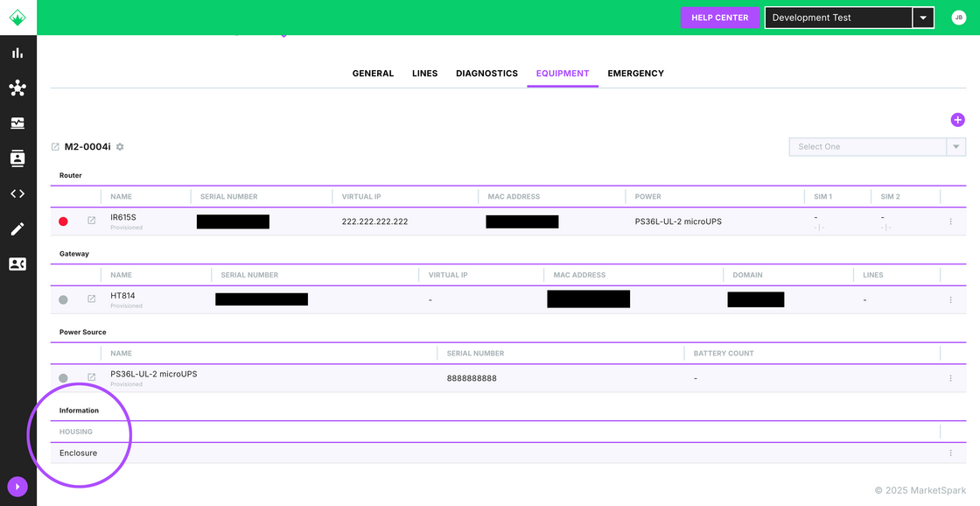Click the activity monitor sidebar icon
980x506 pixels.
click(x=17, y=123)
